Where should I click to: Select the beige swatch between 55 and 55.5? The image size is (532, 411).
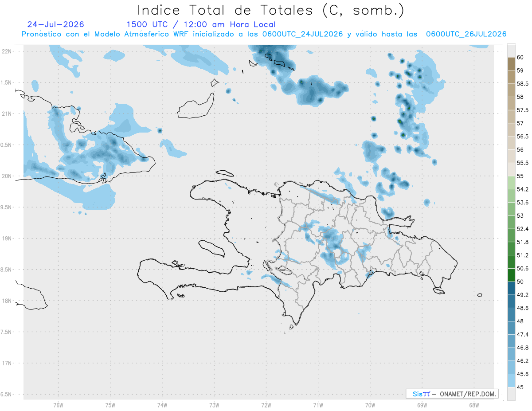click(x=511, y=169)
